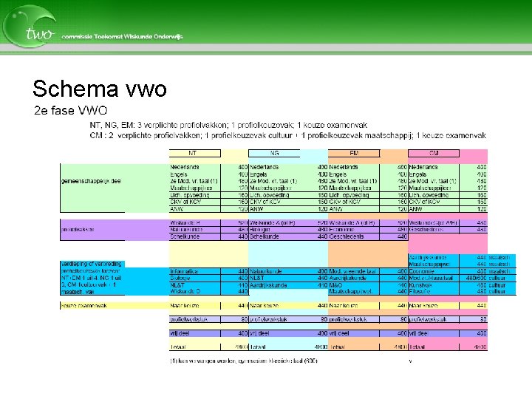Click the purple 'profielvakken' row label
532x399 pixels.
(78, 230)
